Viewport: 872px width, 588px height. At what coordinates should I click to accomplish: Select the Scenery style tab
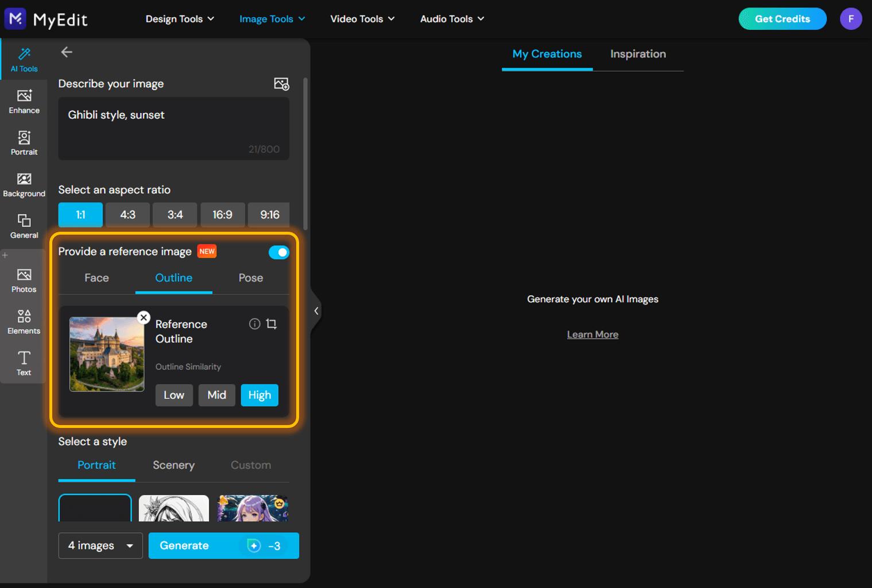coord(173,465)
